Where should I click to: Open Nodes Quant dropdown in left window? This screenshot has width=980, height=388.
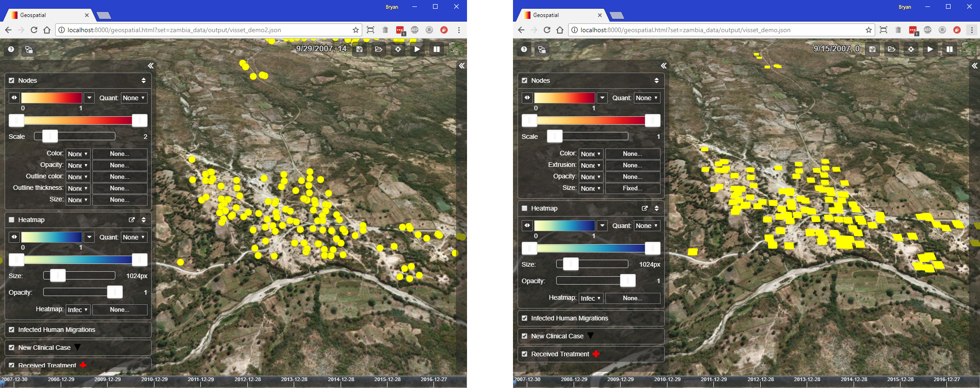point(134,98)
